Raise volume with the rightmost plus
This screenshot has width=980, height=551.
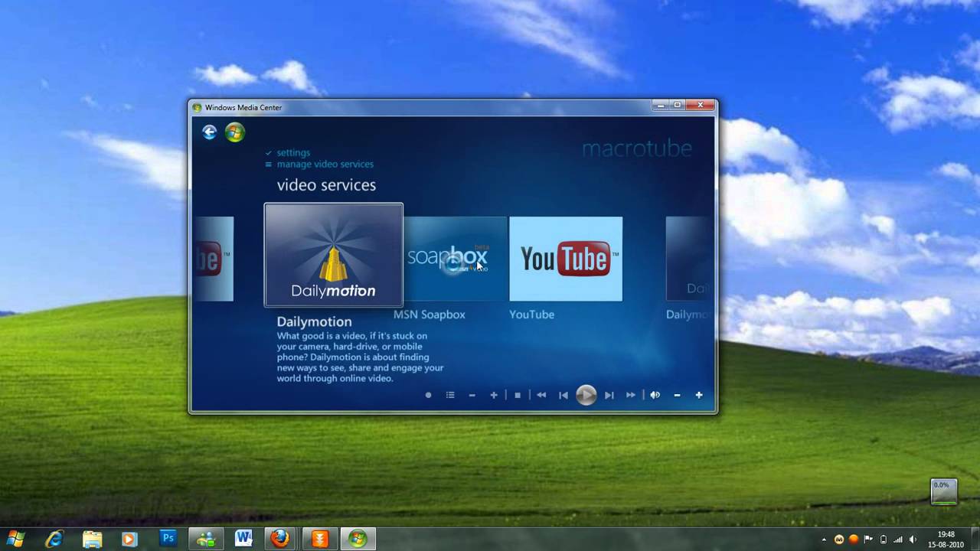click(x=699, y=395)
